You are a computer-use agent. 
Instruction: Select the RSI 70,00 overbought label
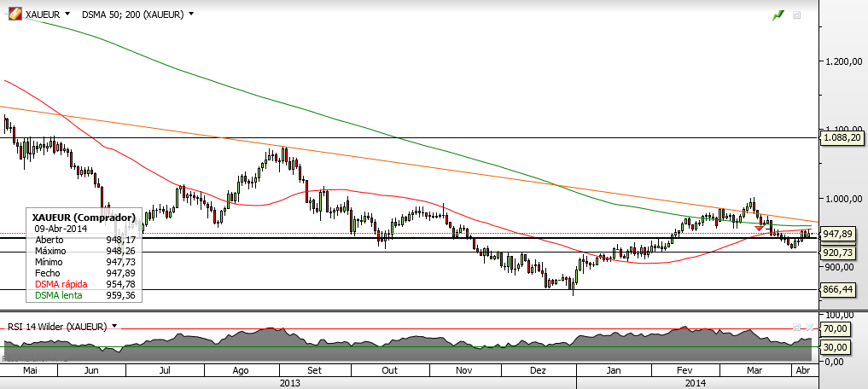pos(836,328)
